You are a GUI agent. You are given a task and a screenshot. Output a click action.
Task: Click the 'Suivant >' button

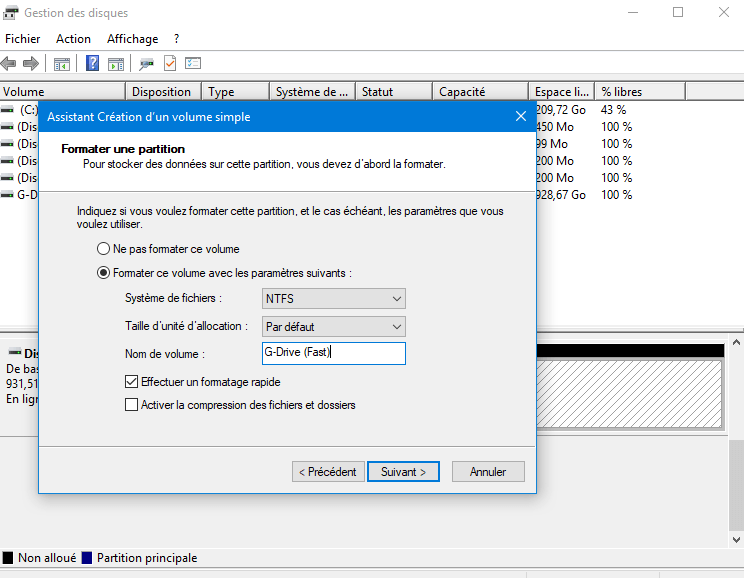click(403, 471)
